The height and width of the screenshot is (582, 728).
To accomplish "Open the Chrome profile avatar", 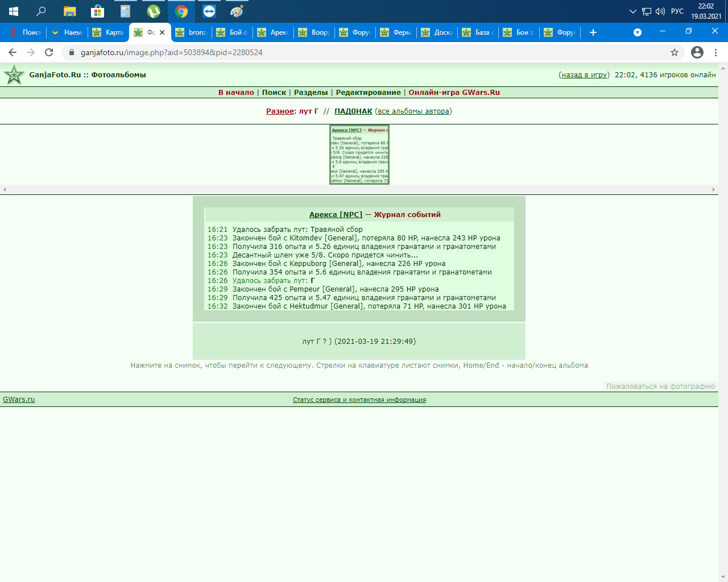I will [x=697, y=52].
